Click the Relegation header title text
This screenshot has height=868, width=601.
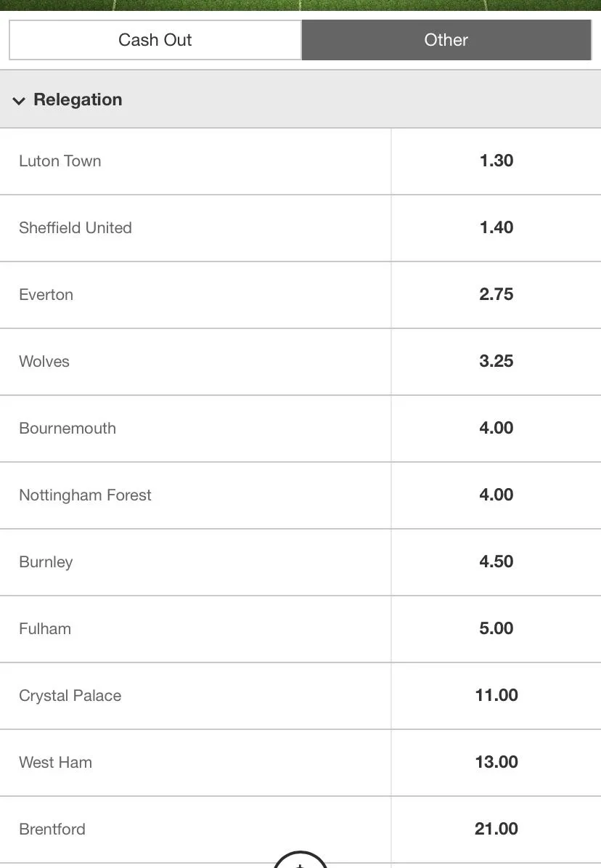(78, 100)
